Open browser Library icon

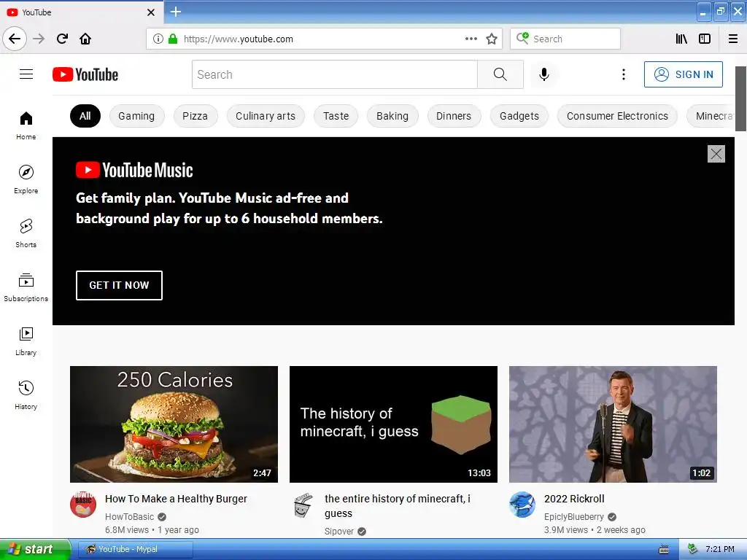pos(681,39)
